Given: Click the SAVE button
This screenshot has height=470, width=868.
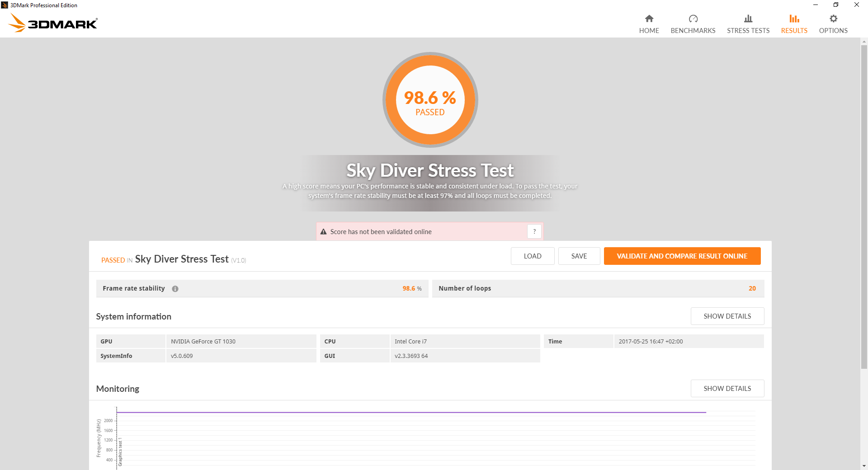Looking at the screenshot, I should pyautogui.click(x=579, y=256).
